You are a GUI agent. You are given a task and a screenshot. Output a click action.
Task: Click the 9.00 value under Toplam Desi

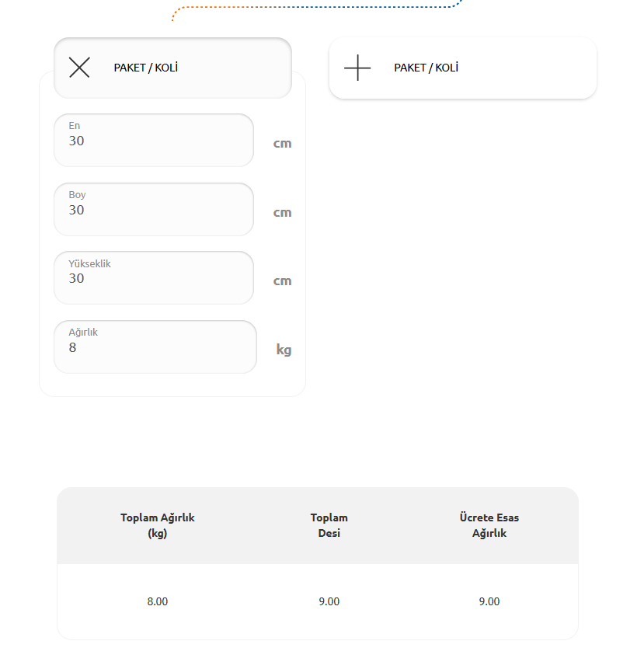[x=329, y=601]
